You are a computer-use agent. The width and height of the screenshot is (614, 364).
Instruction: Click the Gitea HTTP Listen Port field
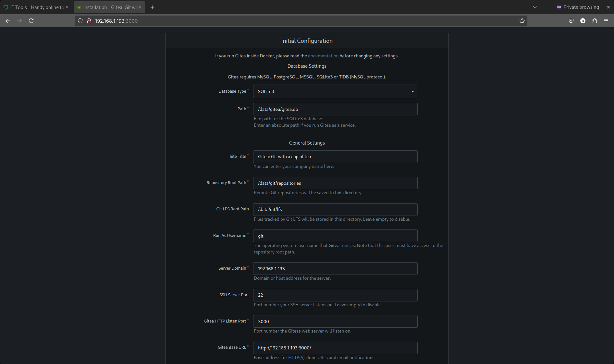[x=335, y=322]
